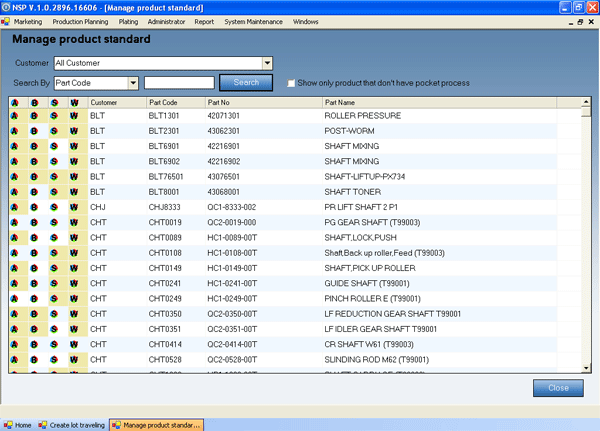Click the S icon in the BLT6901 row
This screenshot has height=431, width=600.
coord(55,146)
